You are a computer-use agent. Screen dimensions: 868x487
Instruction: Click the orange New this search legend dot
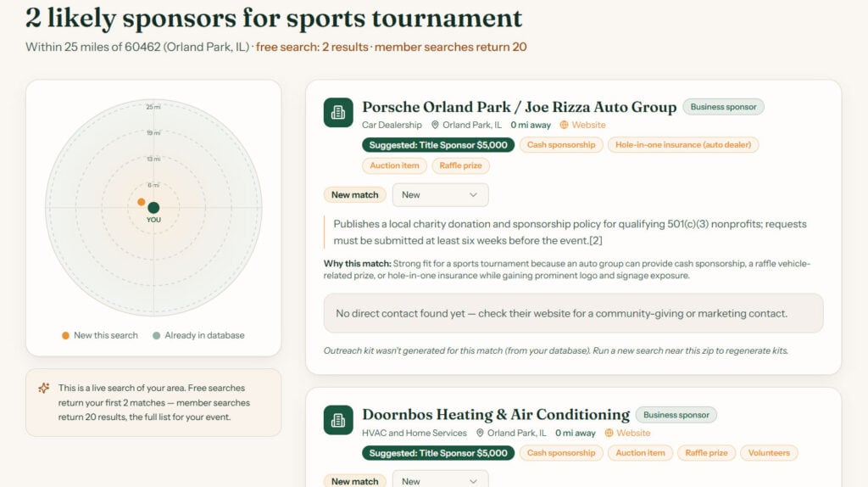[x=65, y=336]
